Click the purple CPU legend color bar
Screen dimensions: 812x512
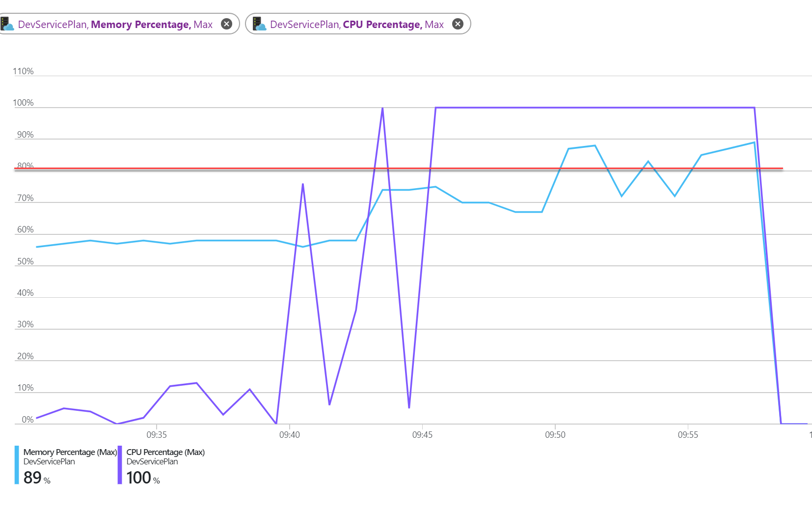point(120,465)
